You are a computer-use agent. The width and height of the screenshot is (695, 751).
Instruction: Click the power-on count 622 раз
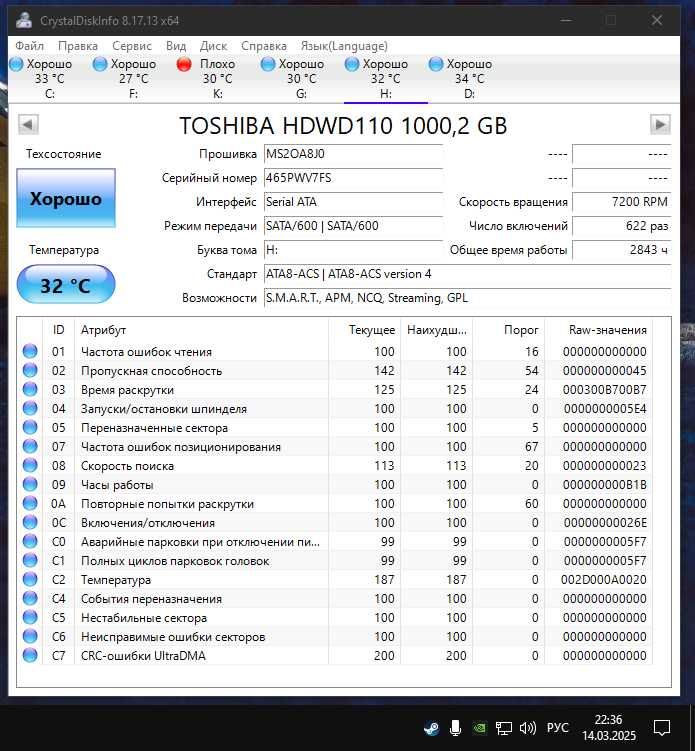pyautogui.click(x=622, y=226)
